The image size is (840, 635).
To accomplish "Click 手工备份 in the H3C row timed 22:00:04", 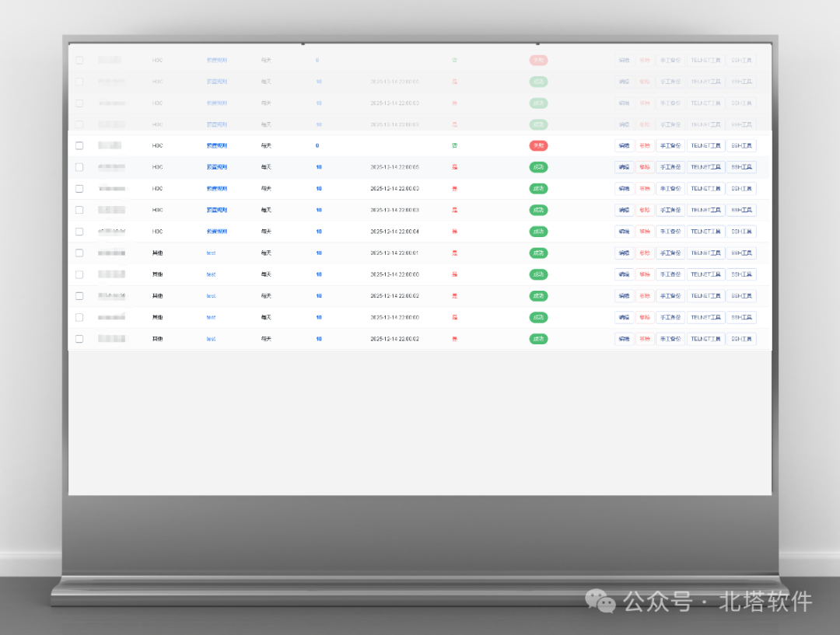I will tap(670, 232).
